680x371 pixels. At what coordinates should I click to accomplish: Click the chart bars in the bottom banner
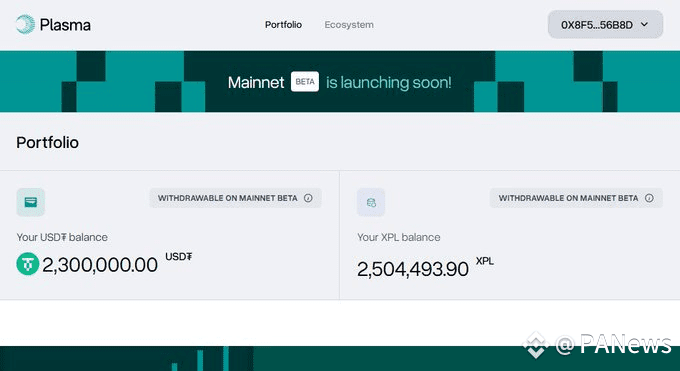199,359
